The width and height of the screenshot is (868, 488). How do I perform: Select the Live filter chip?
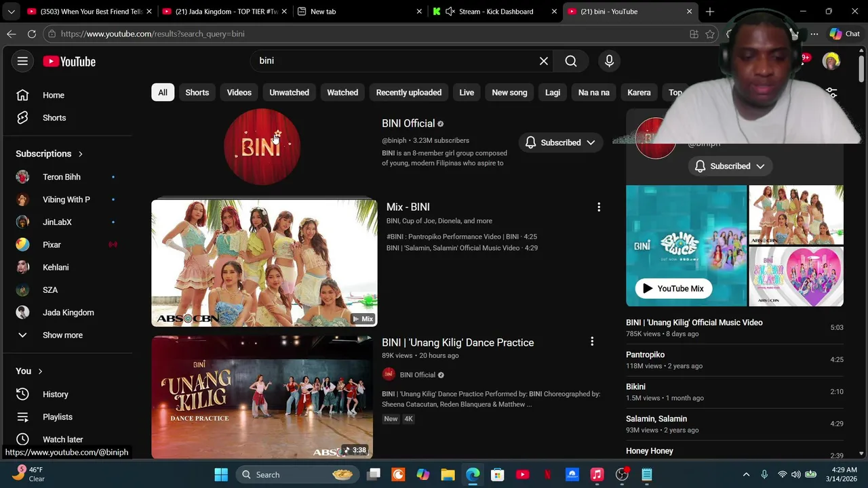[467, 92]
